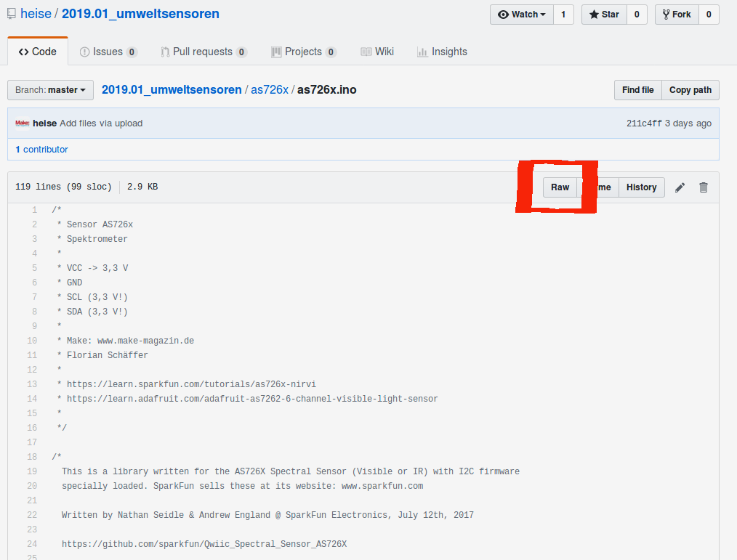737x560 pixels.
Task: Open the heise commit author link
Action: pos(44,123)
